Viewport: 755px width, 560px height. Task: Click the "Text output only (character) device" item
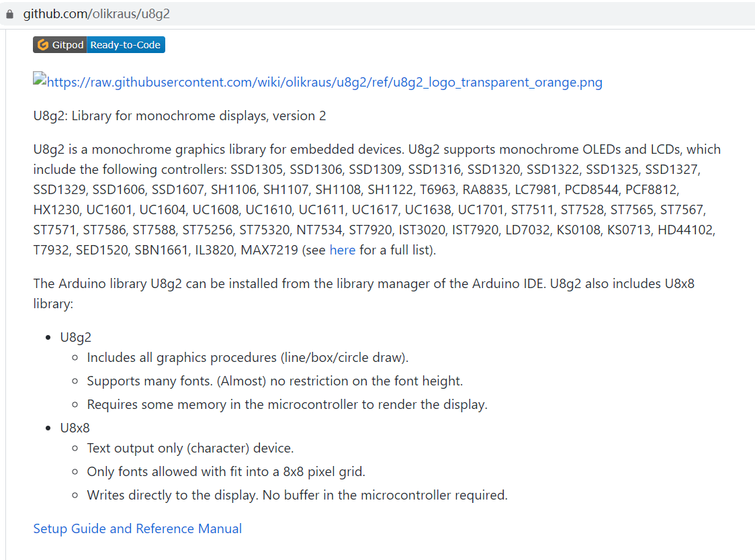click(190, 448)
